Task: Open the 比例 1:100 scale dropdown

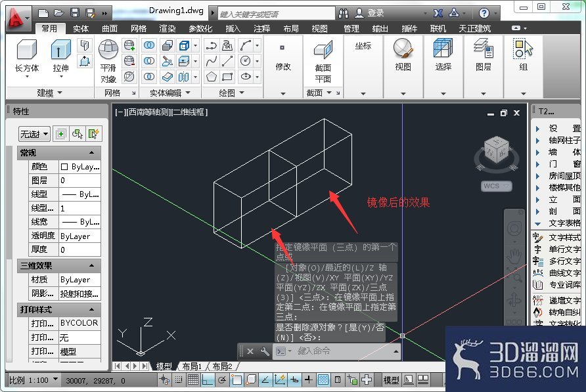Action: [34, 380]
